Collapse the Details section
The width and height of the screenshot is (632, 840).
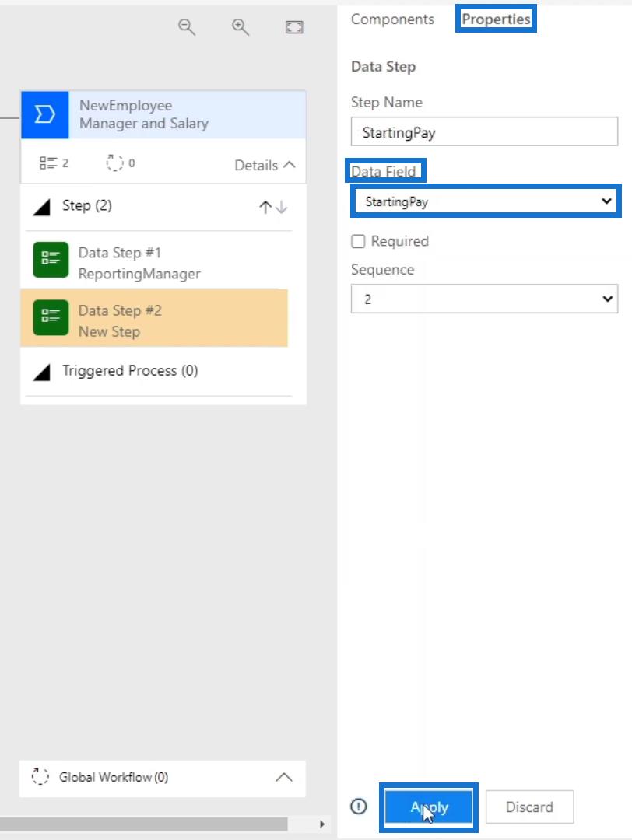[x=265, y=165]
